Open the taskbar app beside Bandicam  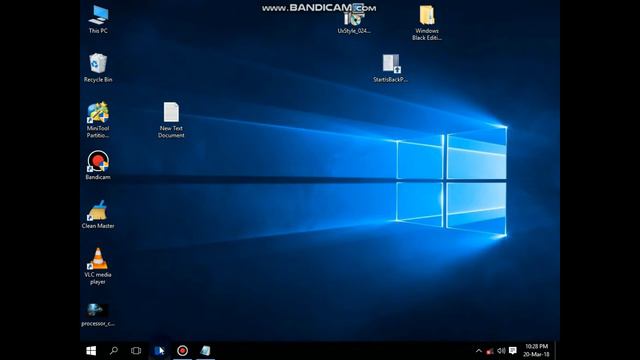(x=205, y=351)
